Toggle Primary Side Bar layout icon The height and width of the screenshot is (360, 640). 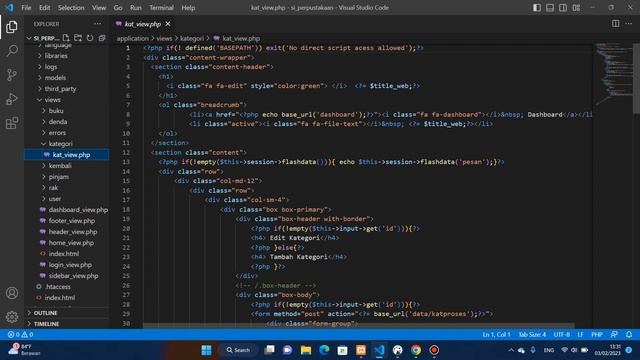(x=537, y=7)
